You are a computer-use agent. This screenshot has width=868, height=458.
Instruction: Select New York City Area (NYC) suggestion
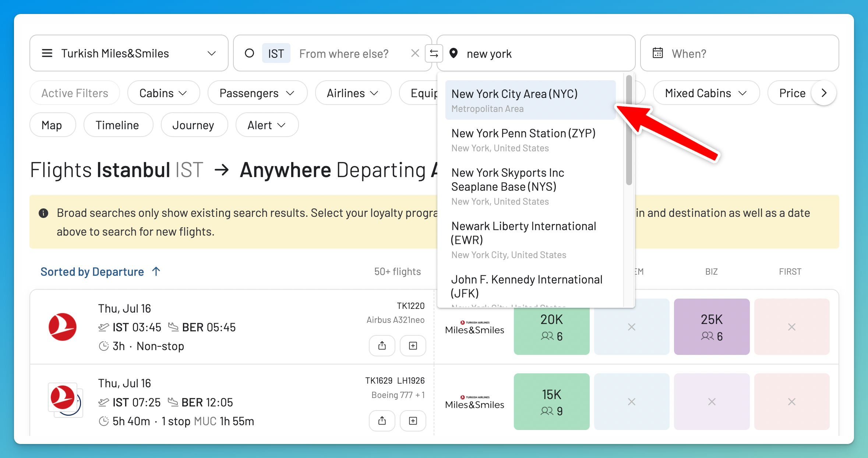click(x=530, y=100)
